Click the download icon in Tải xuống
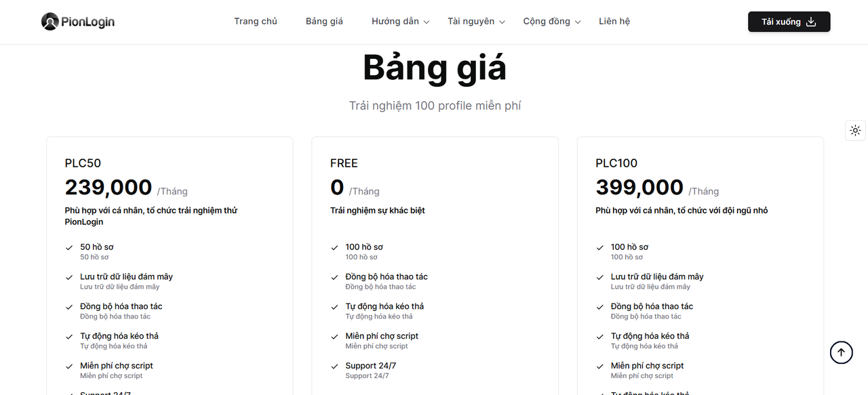The height and width of the screenshot is (395, 868). 811,22
